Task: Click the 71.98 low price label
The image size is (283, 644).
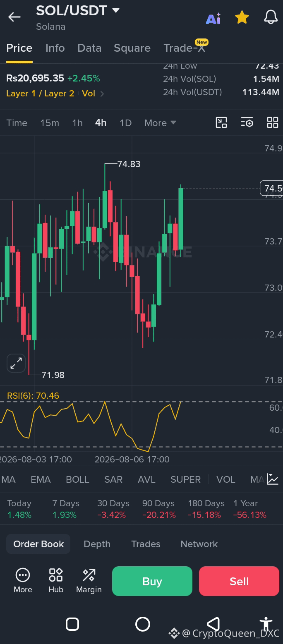Action: point(53,375)
